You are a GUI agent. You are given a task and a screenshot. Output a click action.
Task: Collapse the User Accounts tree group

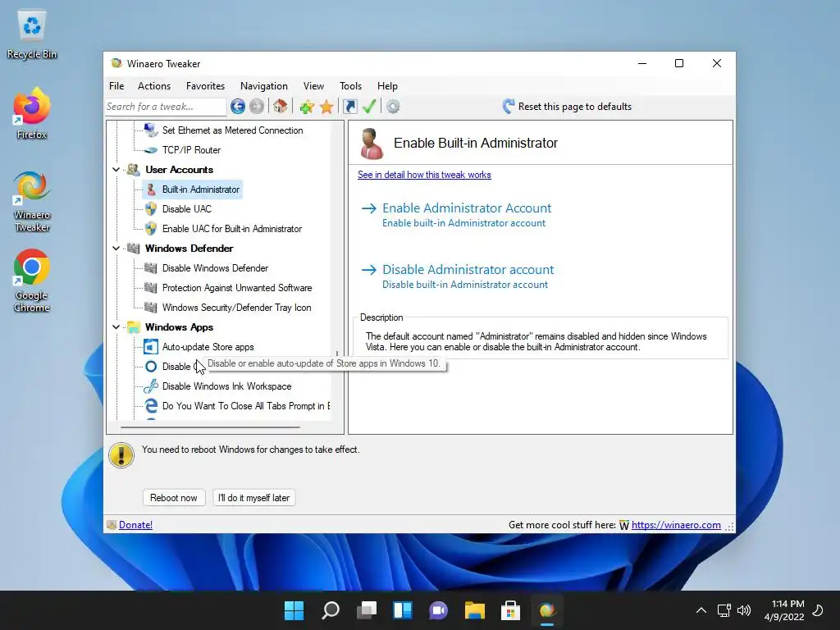[x=116, y=169]
